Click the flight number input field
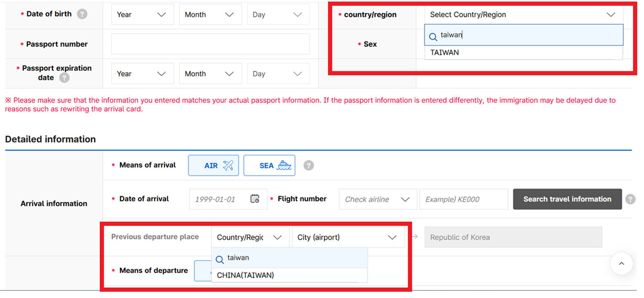This screenshot has width=644, height=298. point(463,199)
